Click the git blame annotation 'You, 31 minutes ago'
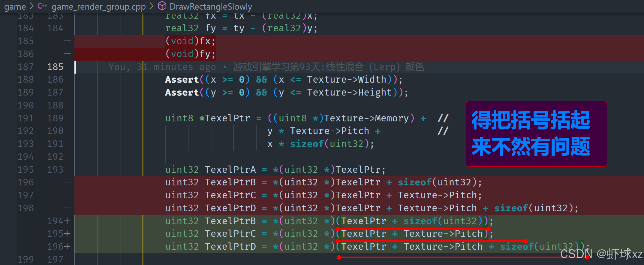 [x=162, y=67]
